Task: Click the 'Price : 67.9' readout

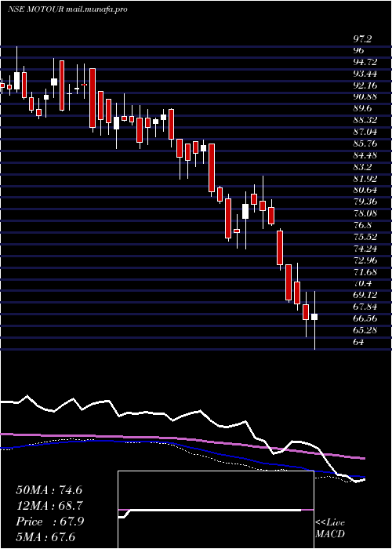Action: pyautogui.click(x=49, y=522)
